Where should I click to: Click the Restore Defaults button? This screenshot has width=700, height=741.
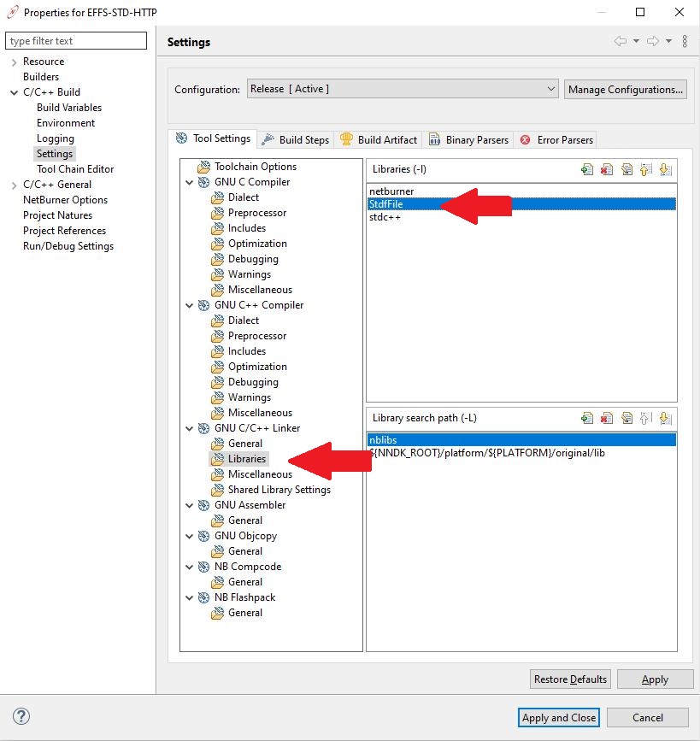click(570, 679)
